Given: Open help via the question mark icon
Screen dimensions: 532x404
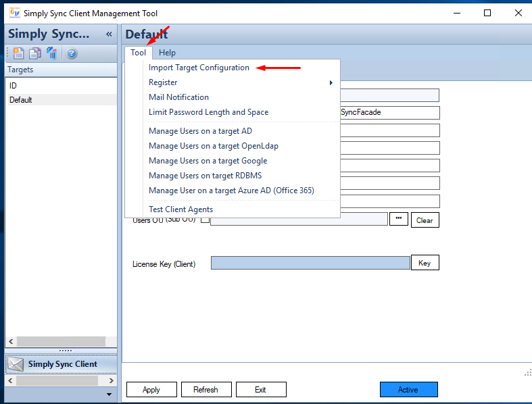Looking at the screenshot, I should coord(72,53).
